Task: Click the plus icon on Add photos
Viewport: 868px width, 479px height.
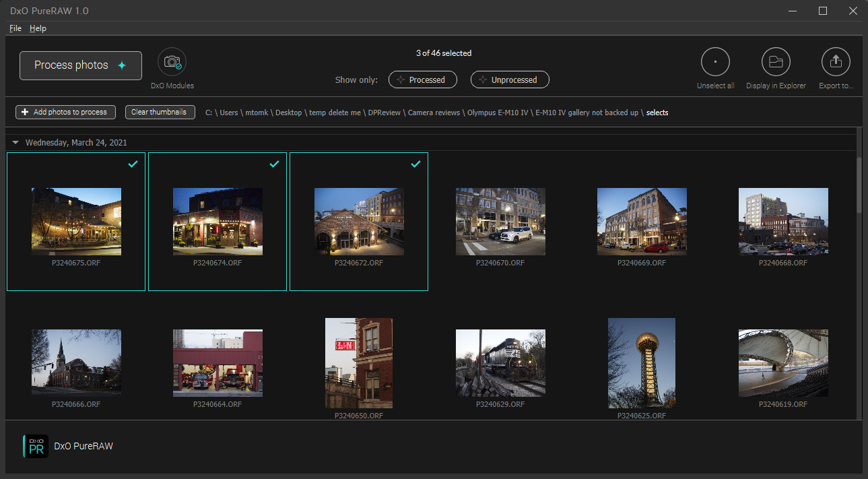Action: pos(24,112)
